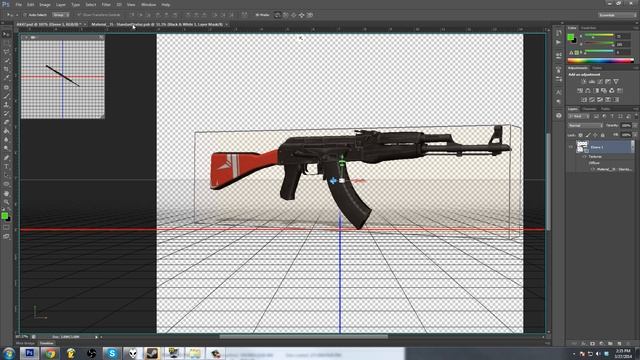Click the foreground color swatch in Color panel
This screenshot has width=640, height=360.
click(571, 37)
